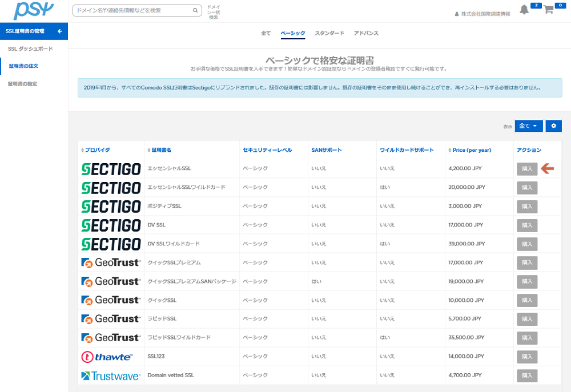Open the shopping cart

pos(548,10)
